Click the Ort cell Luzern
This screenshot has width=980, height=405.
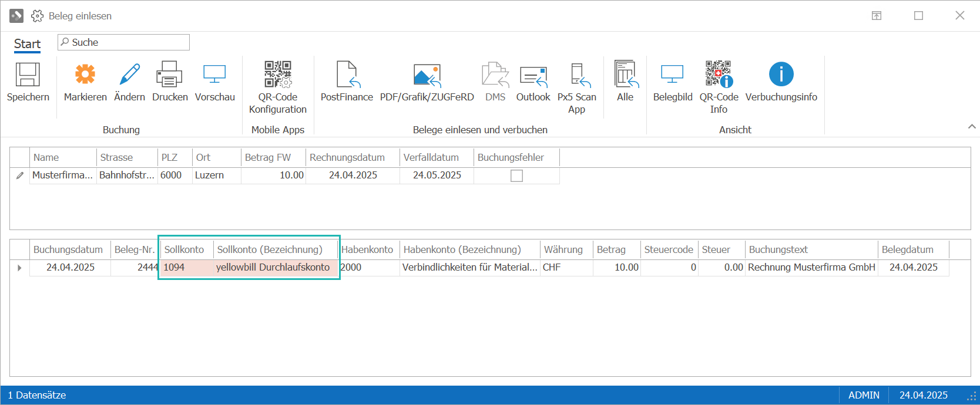[216, 175]
